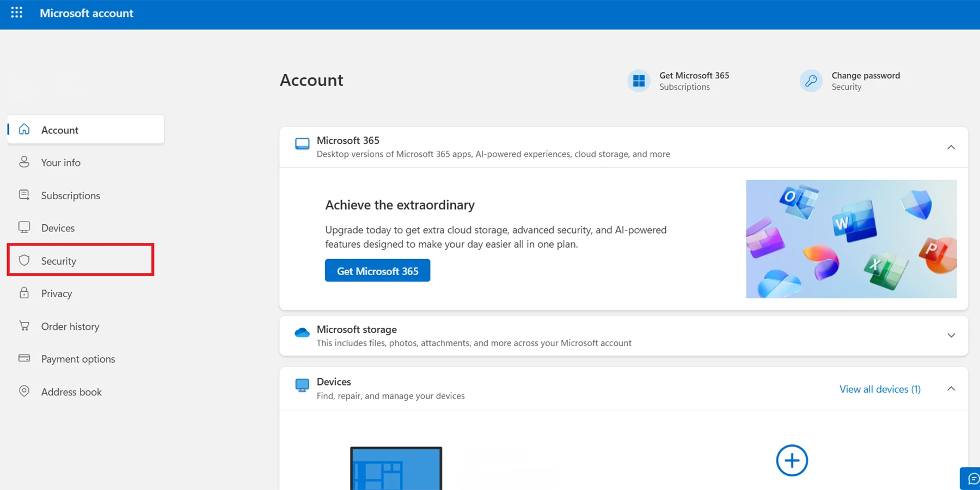Click the Address book location pin icon
This screenshot has width=980, height=490.
tap(24, 391)
